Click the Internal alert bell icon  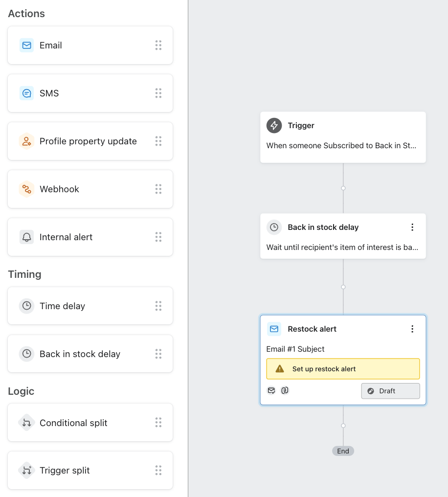pos(27,237)
